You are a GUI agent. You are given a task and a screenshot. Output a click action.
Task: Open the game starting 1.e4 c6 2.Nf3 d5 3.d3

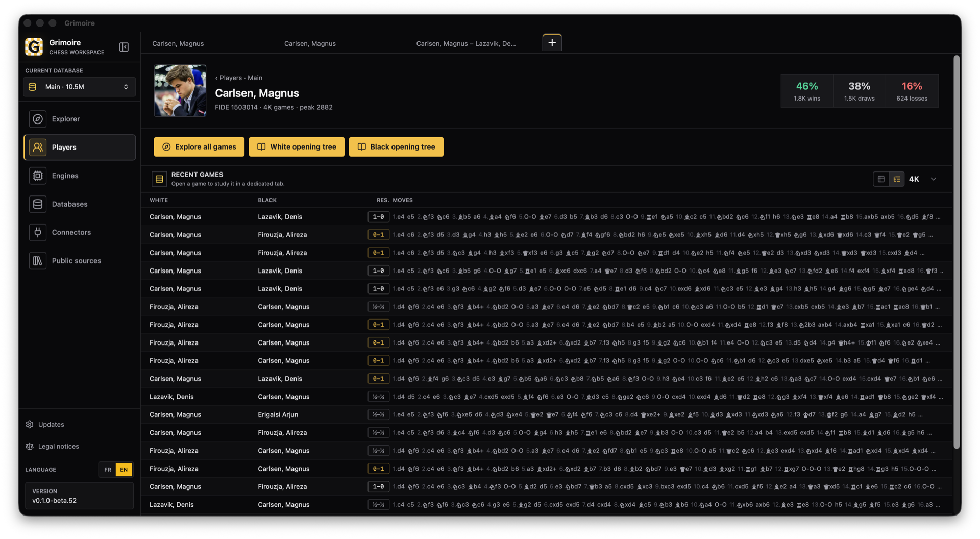tap(547, 235)
